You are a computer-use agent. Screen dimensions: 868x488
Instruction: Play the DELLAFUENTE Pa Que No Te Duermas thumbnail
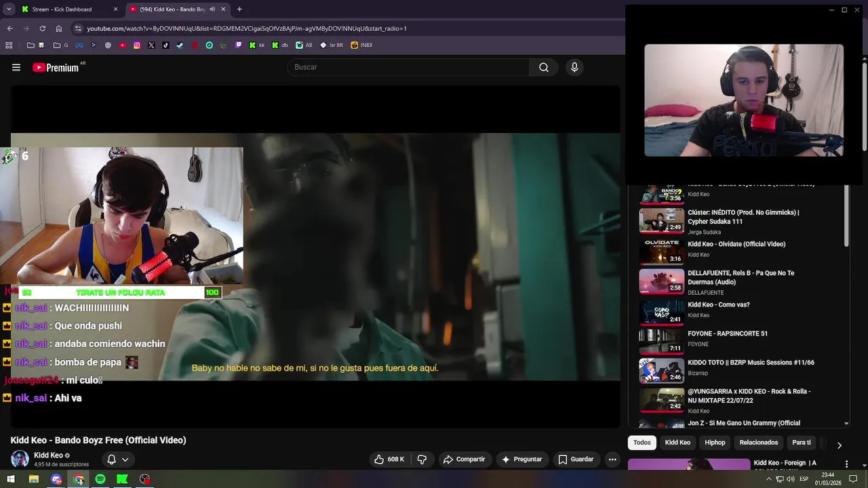point(661,281)
